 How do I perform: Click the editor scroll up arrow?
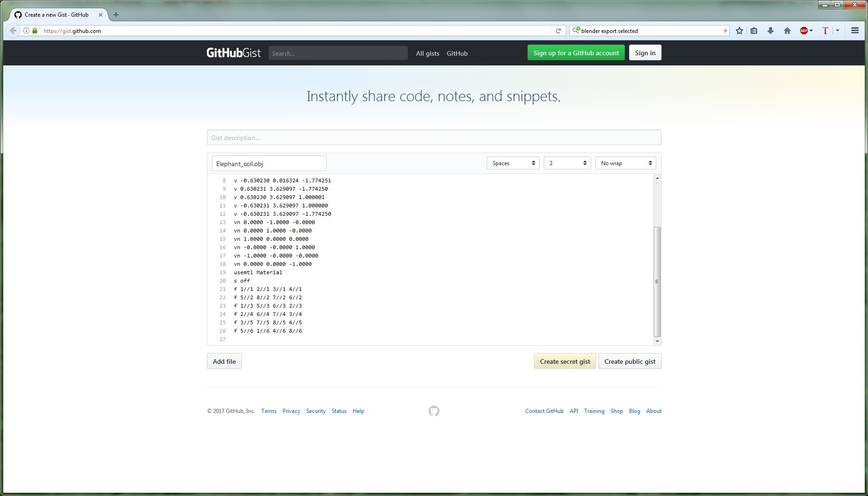[657, 178]
